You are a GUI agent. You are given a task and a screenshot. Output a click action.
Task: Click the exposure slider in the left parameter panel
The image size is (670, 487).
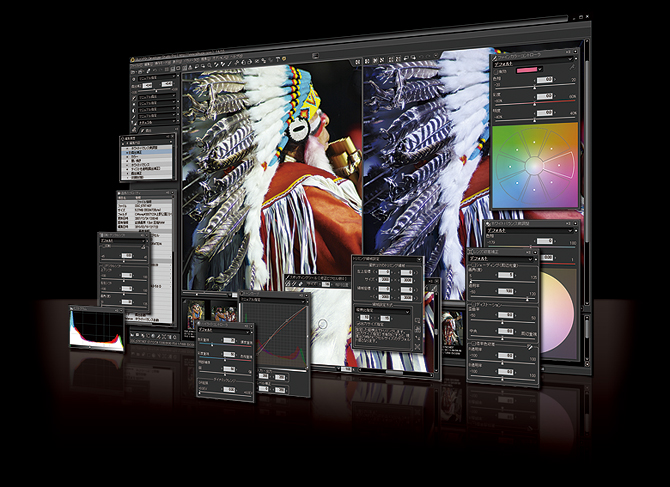click(154, 91)
